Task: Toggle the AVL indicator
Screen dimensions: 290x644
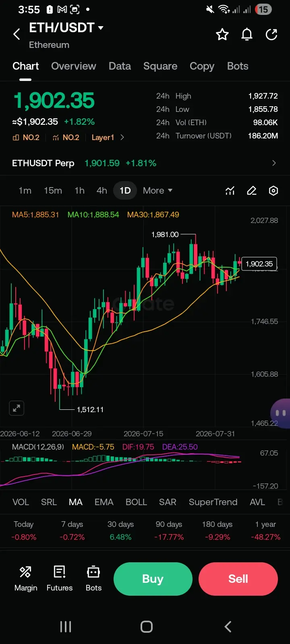Action: coord(257,502)
